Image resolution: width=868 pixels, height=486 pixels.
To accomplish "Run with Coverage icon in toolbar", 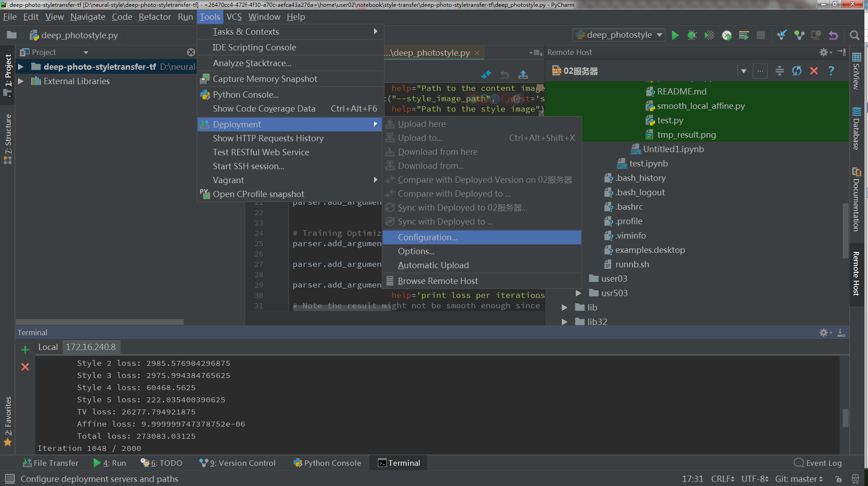I will point(709,35).
